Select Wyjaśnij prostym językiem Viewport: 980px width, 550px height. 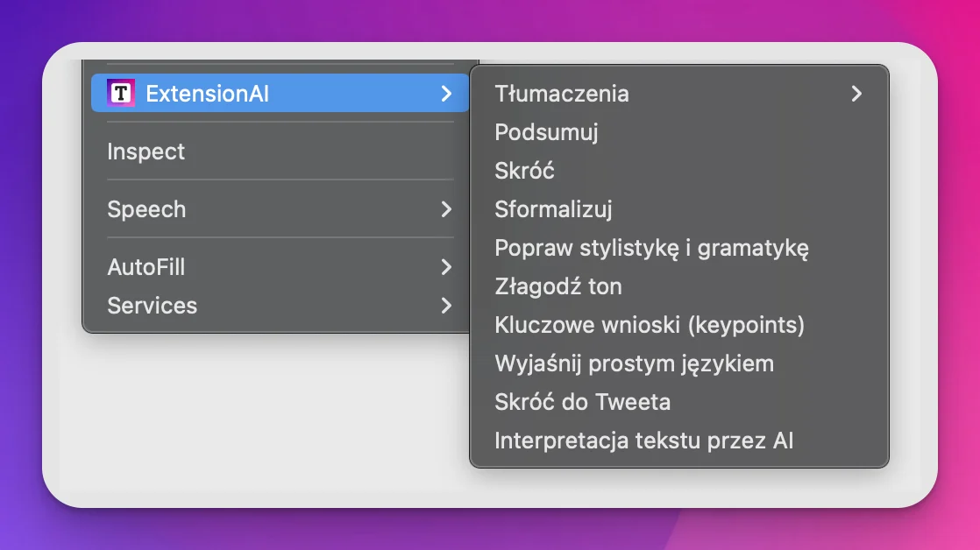[634, 363]
